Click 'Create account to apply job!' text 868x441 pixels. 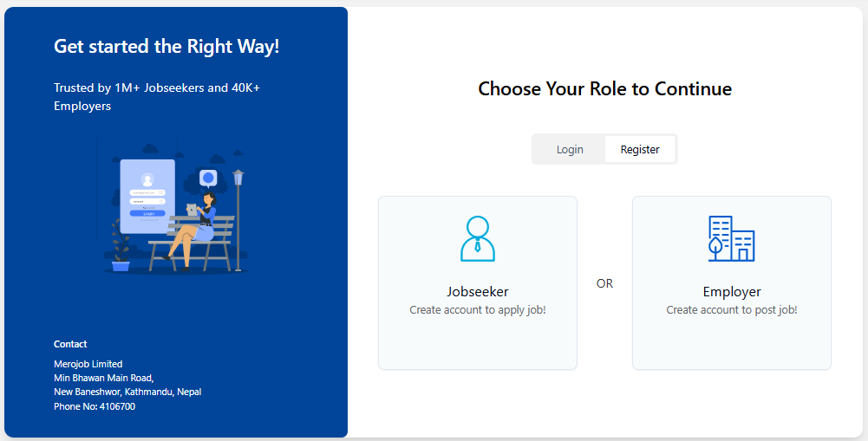[x=477, y=310]
